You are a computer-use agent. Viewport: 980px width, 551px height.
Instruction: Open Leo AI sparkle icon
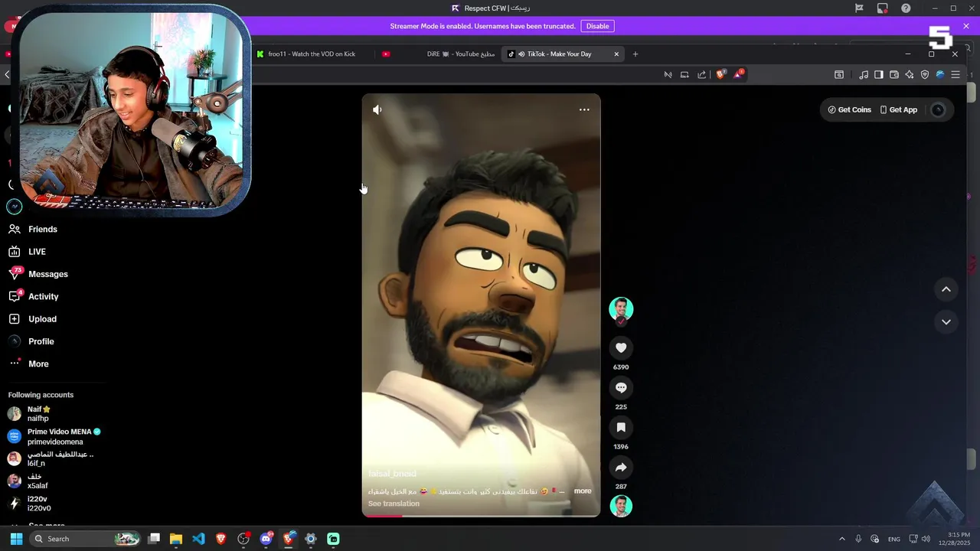coord(910,74)
